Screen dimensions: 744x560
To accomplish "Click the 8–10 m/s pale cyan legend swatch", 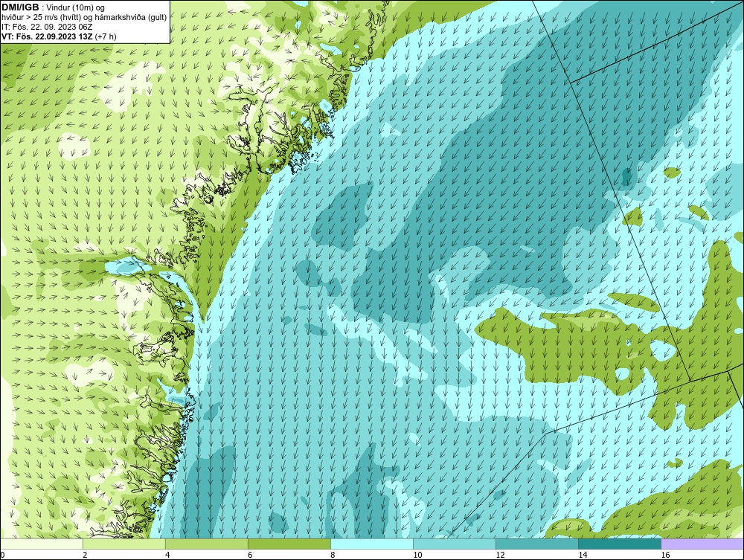I will [x=372, y=544].
